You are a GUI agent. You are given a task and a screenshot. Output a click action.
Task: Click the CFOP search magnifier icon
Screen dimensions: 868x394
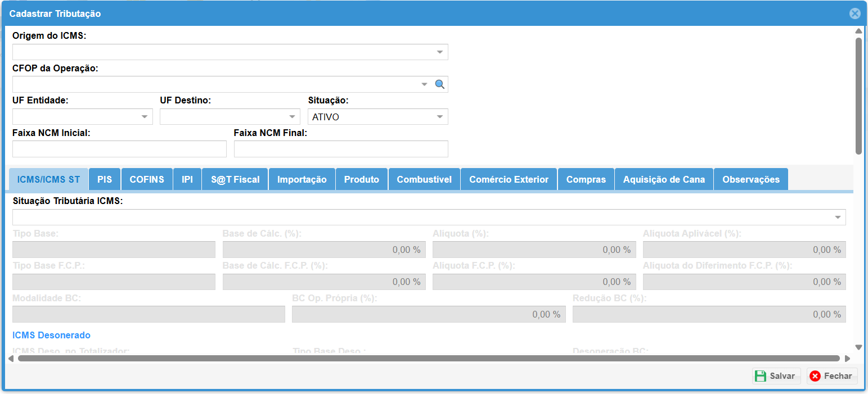click(x=440, y=84)
